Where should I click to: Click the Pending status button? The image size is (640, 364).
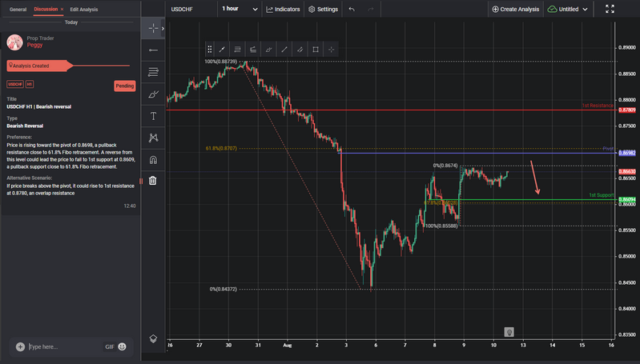point(124,86)
